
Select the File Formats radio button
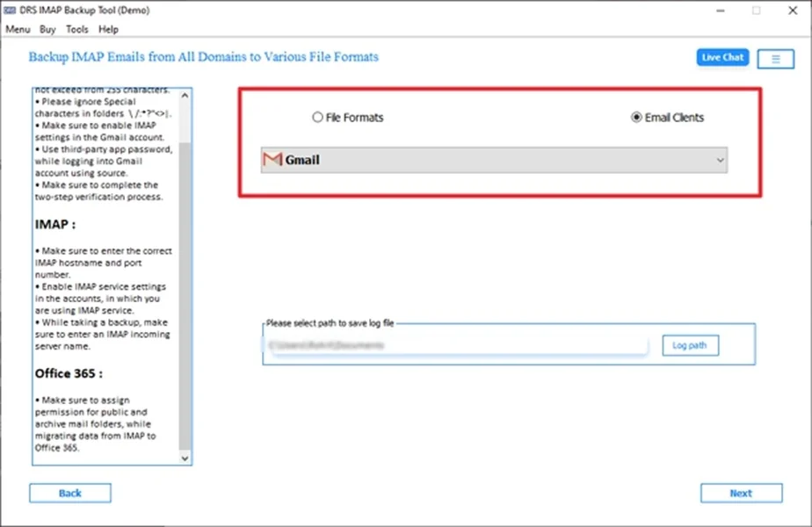317,118
